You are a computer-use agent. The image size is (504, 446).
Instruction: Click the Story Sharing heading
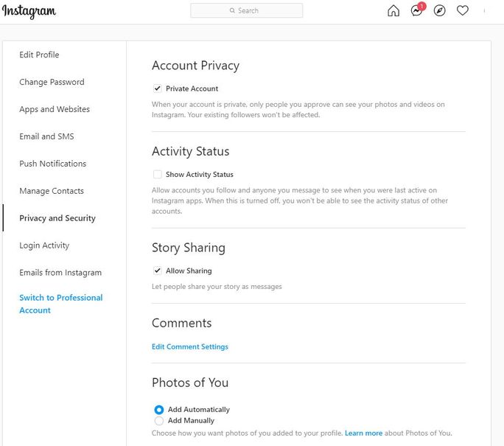[x=189, y=248]
